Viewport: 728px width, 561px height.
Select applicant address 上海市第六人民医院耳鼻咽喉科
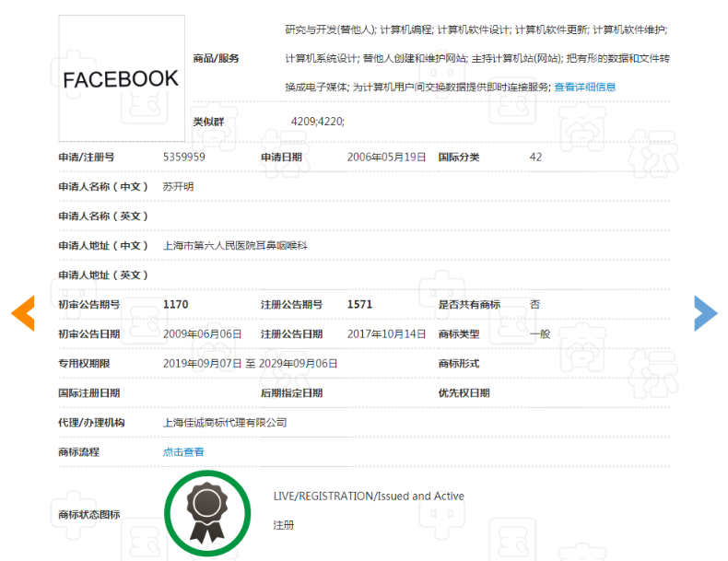click(235, 245)
